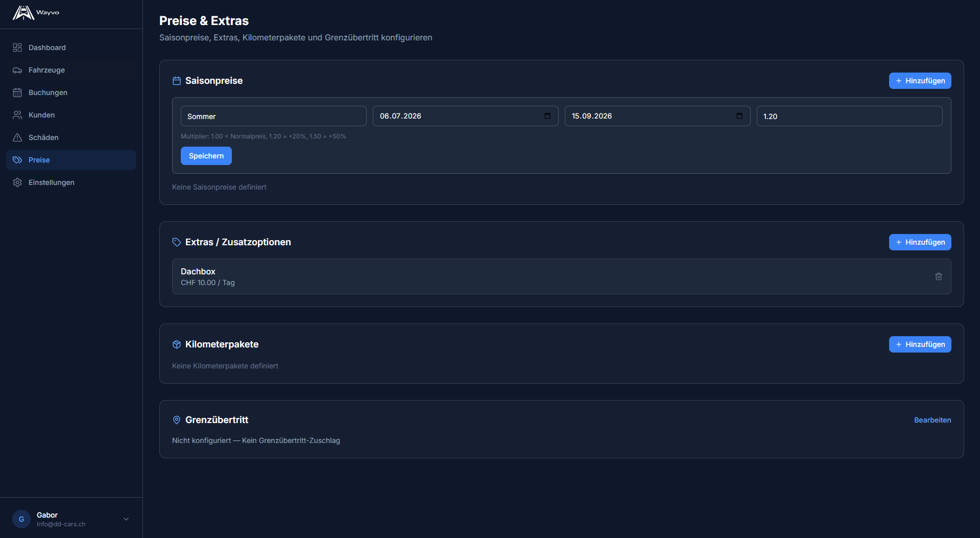Go to Fahrzeuge in sidebar
Image resolution: width=980 pixels, height=538 pixels.
point(46,70)
